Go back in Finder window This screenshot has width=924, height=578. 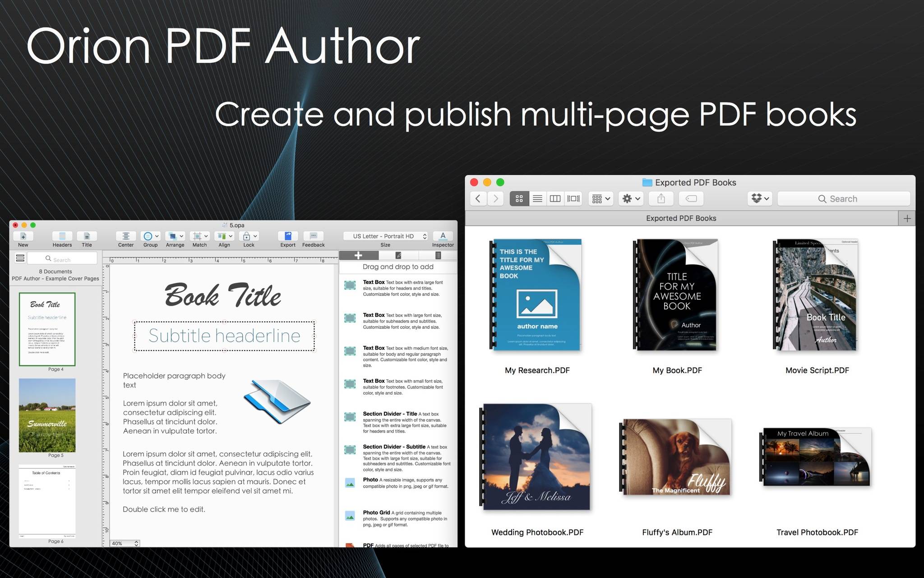(478, 199)
